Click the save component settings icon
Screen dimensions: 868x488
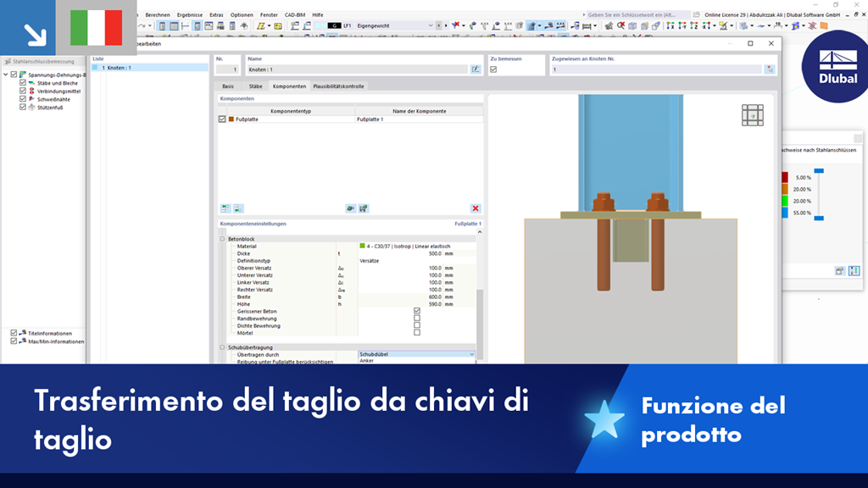click(364, 209)
